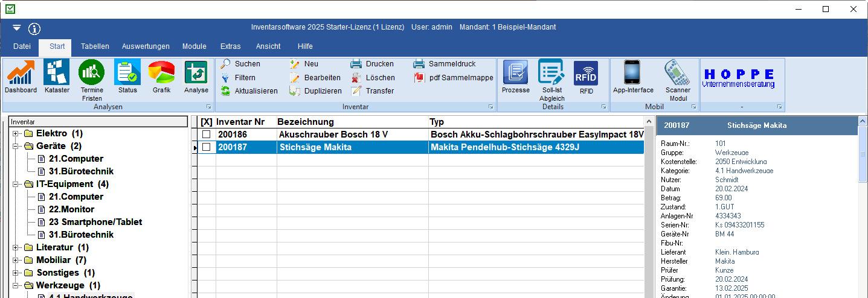868x298 pixels.
Task: Open Termine Fristen deadlines
Action: click(x=92, y=80)
